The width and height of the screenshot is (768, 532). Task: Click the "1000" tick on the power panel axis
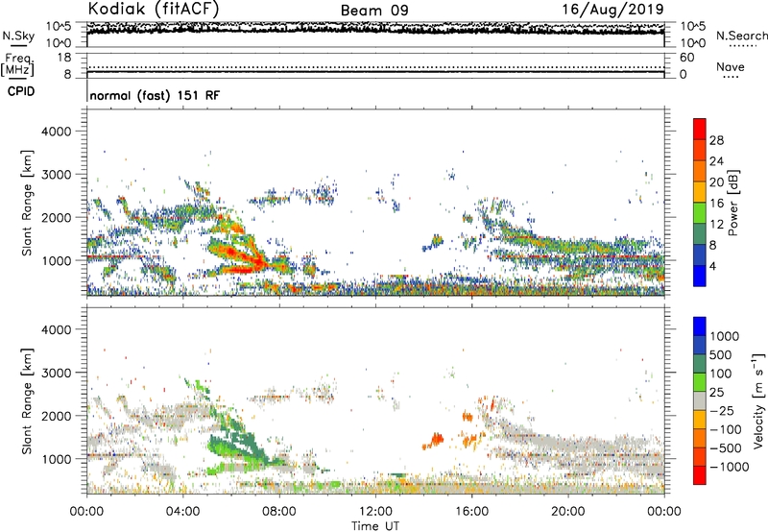tap(56, 260)
